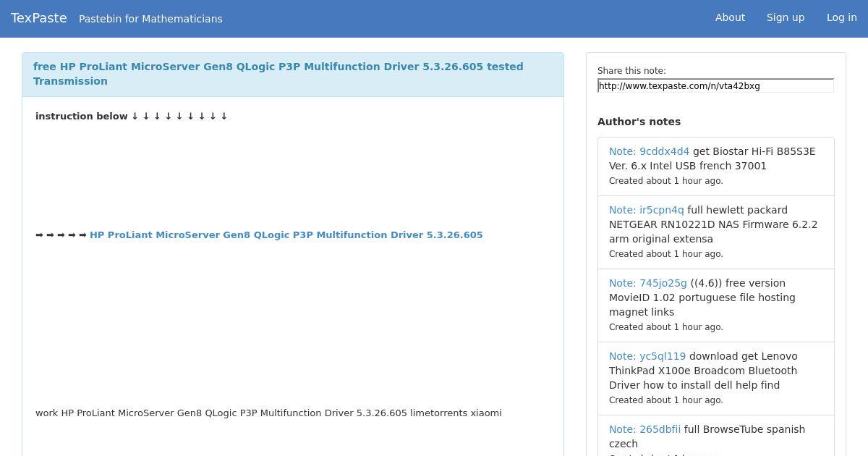Click 'full hewlett packard NETGEAR RN10221D' description
868x456 pixels.
[x=713, y=224]
